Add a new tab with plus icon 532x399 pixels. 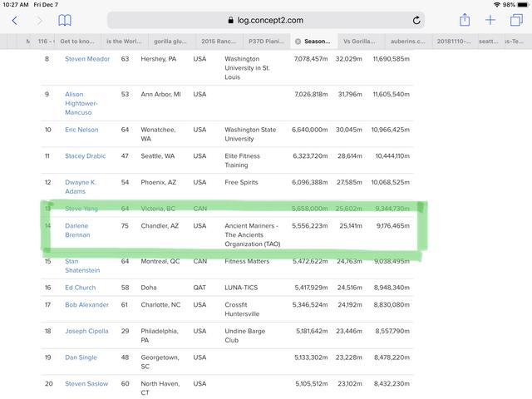pos(490,20)
